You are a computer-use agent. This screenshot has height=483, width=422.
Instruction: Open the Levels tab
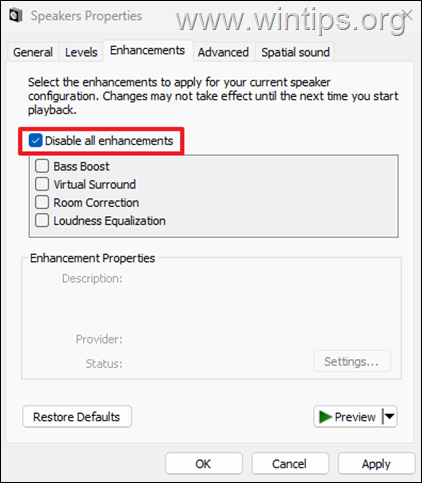point(81,52)
